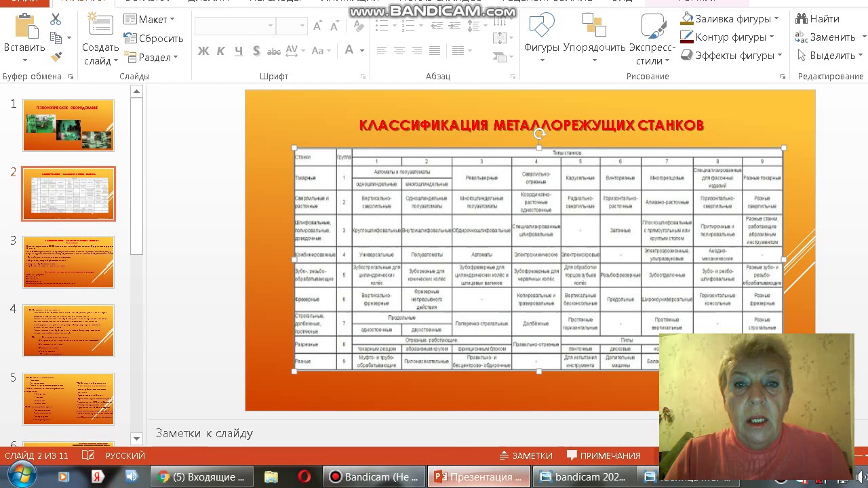868x488 pixels.
Task: Click the spell check icon in status bar
Action: pyautogui.click(x=87, y=455)
